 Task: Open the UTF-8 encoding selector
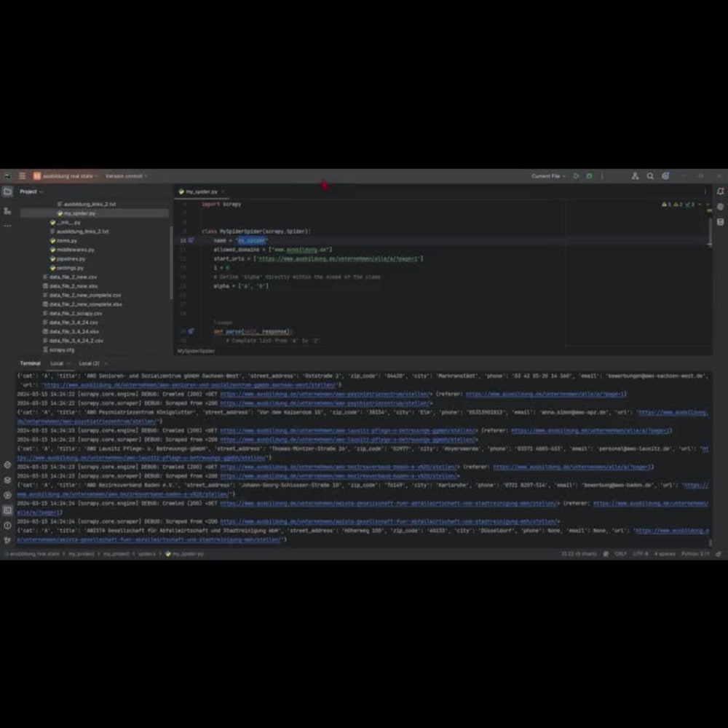[x=640, y=554]
